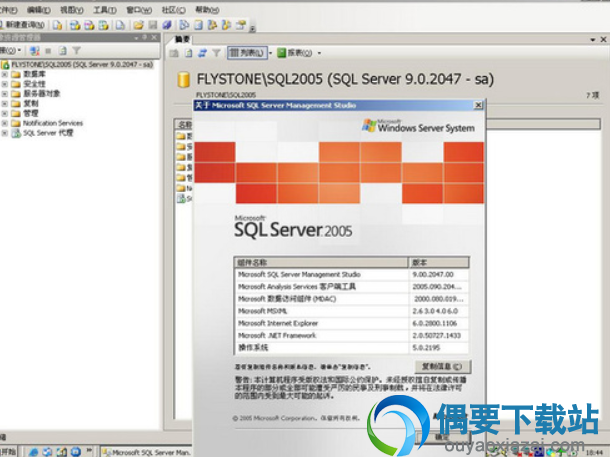The height and width of the screenshot is (457, 610).
Task: Show the Object Explorer via toolbar icon
Action: tap(212, 25)
